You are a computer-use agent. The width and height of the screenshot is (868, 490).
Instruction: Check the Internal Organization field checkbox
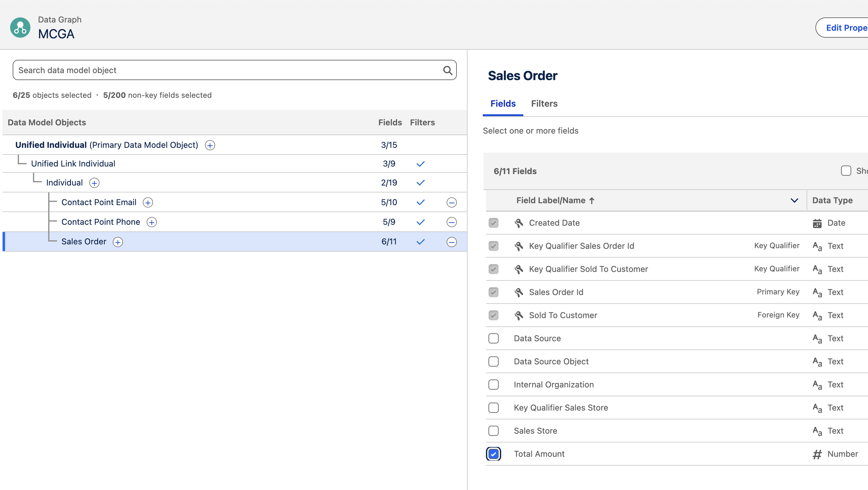pyautogui.click(x=494, y=384)
